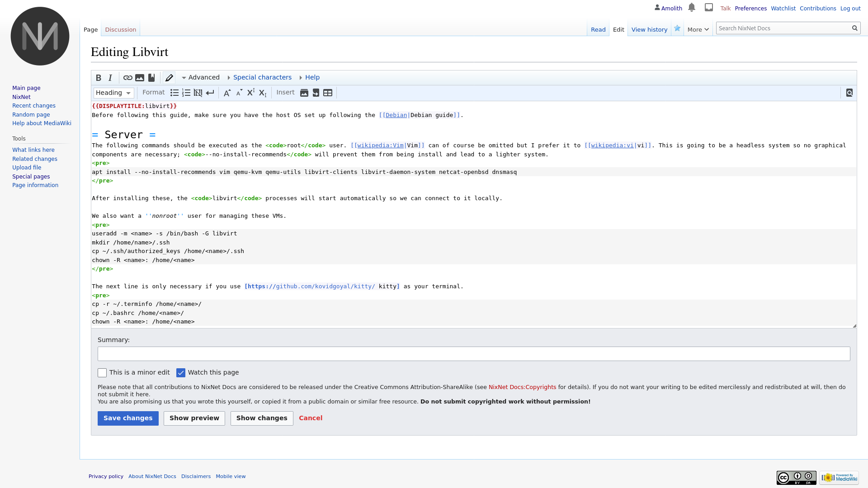Open Special pages
The width and height of the screenshot is (868, 488).
pyautogui.click(x=31, y=177)
